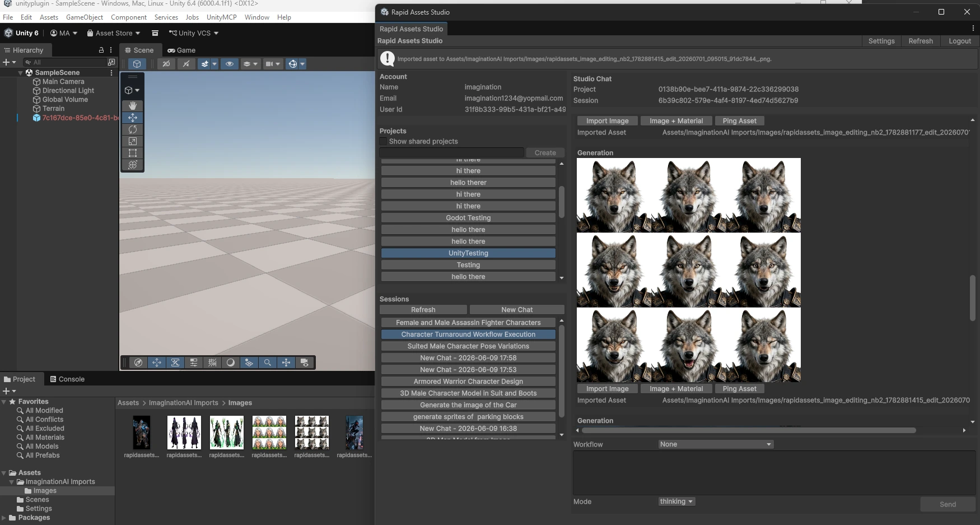Expand the Packages folder
The height and width of the screenshot is (525, 980).
[4, 518]
